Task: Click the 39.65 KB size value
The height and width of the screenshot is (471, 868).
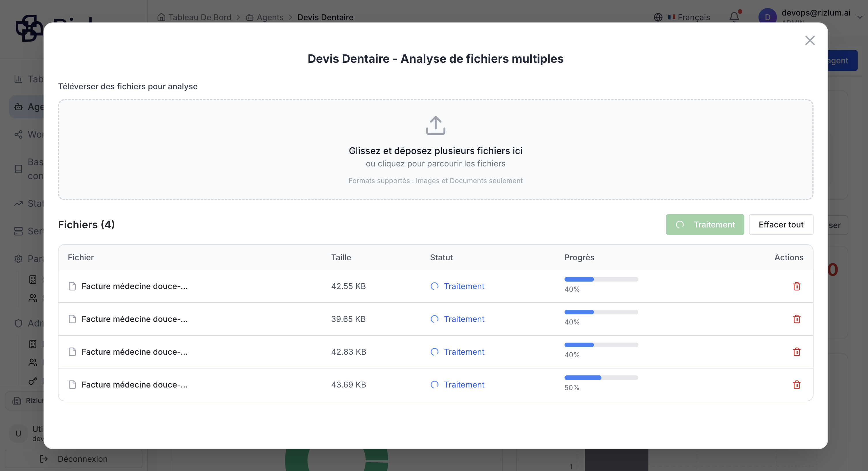Action: click(x=348, y=319)
